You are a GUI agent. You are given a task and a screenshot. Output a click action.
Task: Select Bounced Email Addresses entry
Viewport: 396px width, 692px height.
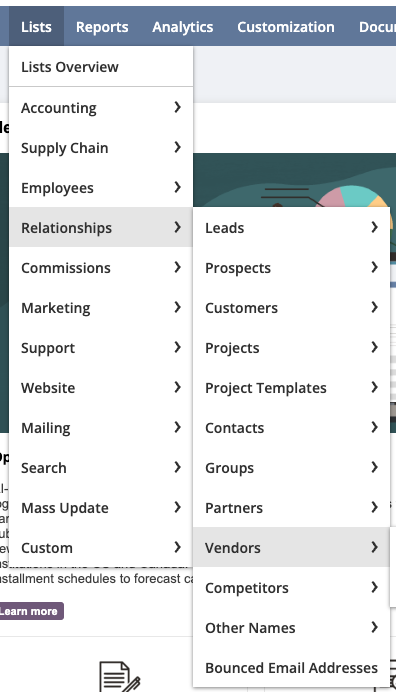(x=291, y=668)
